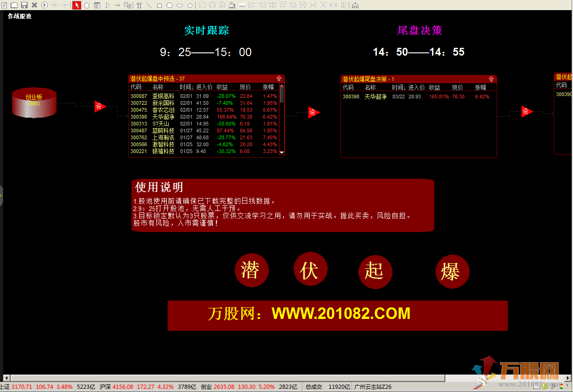Image resolution: width=573 pixels, height=392 pixels.
Task: Click the run play-circle toolbar icon
Action: pyautogui.click(x=45, y=5)
